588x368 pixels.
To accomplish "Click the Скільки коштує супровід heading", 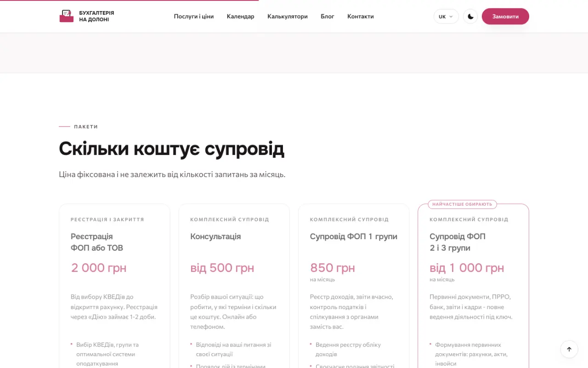I will coord(172,149).
